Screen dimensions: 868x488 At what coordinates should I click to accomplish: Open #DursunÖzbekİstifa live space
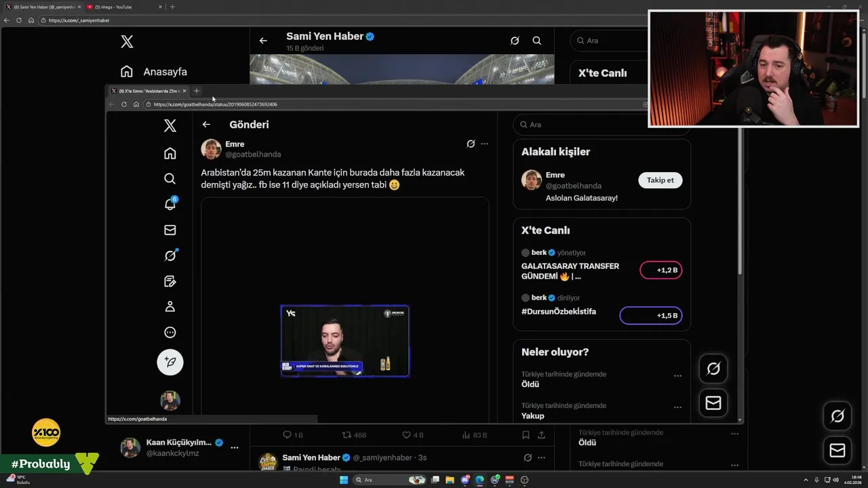tap(559, 312)
